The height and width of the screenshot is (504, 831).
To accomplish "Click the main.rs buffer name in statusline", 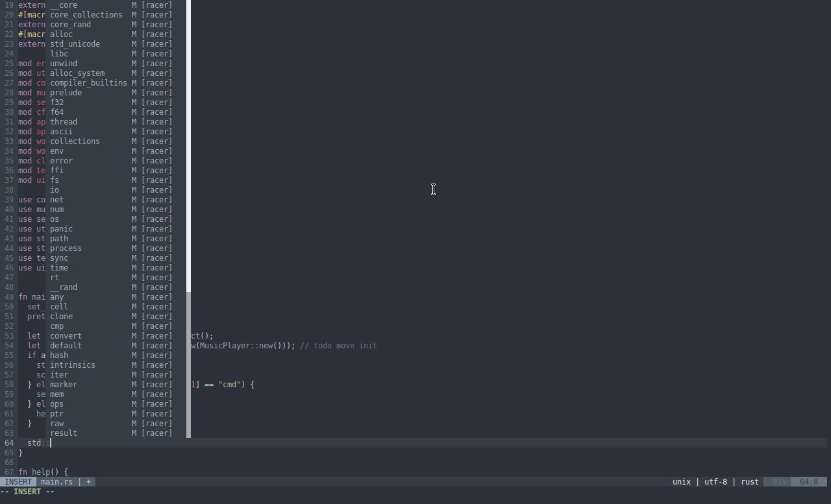I will [x=56, y=482].
